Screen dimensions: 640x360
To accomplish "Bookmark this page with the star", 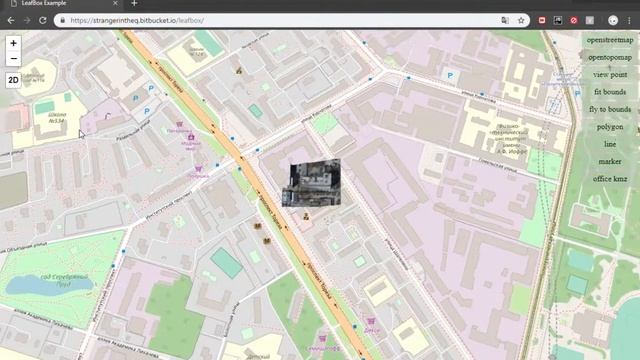I will (x=521, y=20).
